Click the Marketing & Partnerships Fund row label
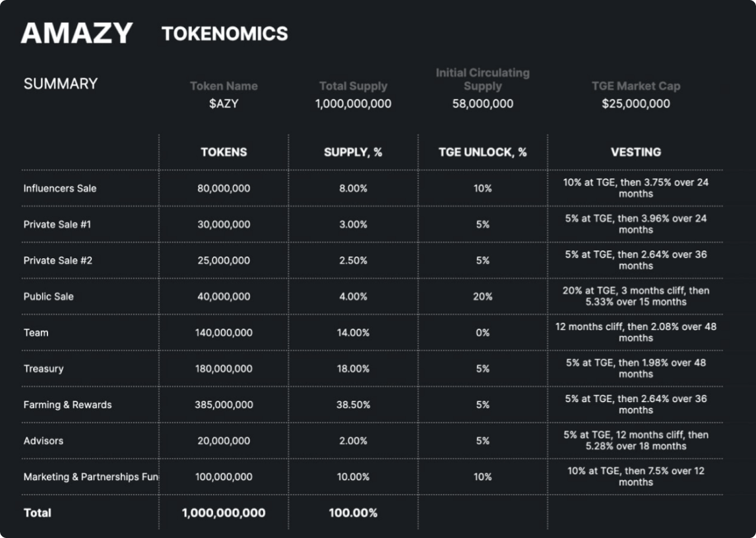Viewport: 756px width, 538px height. coord(90,477)
